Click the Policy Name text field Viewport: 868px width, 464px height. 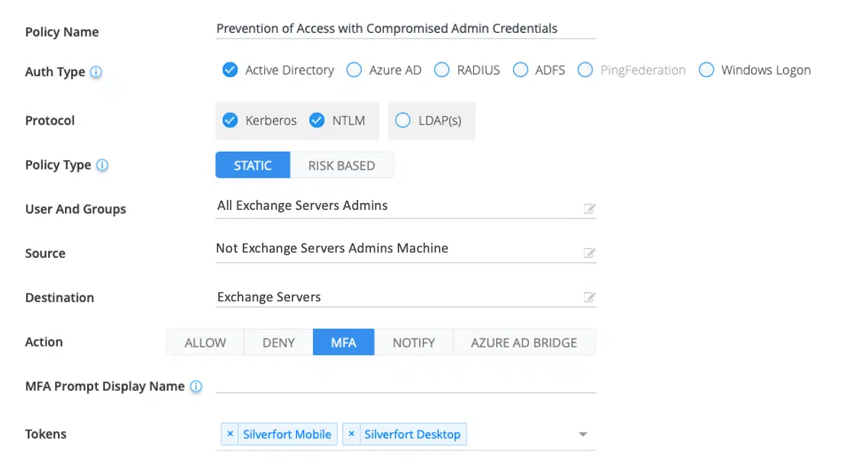[405, 29]
